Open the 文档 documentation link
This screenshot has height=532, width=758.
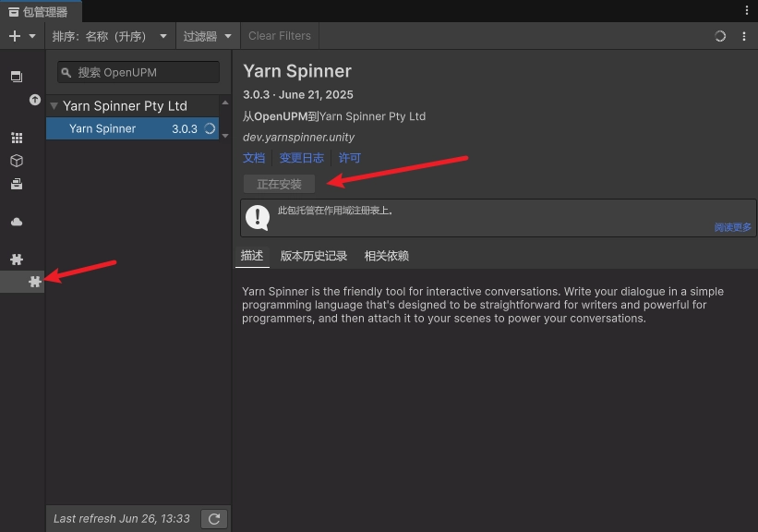pyautogui.click(x=254, y=158)
